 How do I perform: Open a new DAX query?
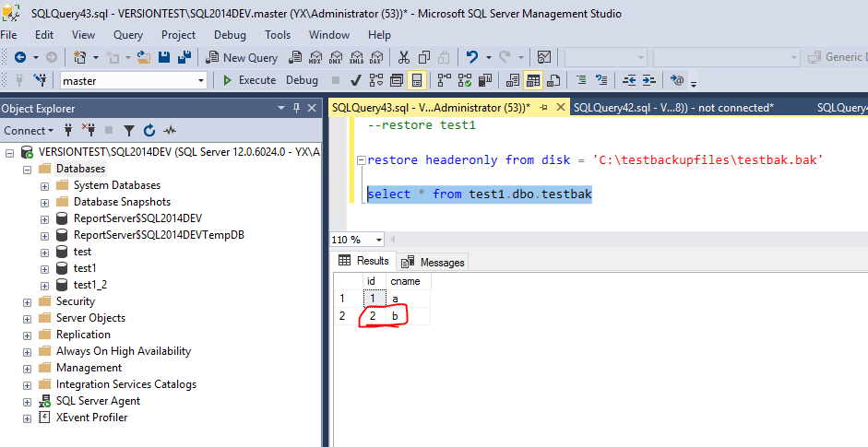point(376,57)
